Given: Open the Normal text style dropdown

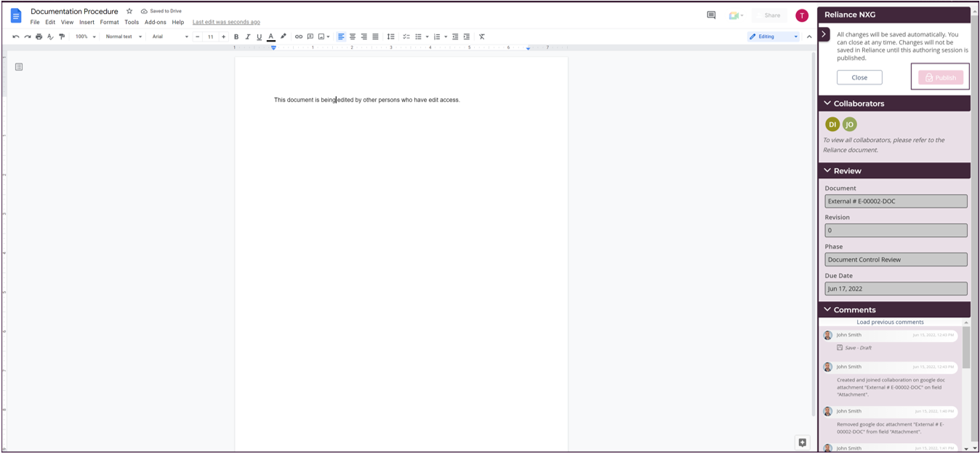Looking at the screenshot, I should pos(122,36).
